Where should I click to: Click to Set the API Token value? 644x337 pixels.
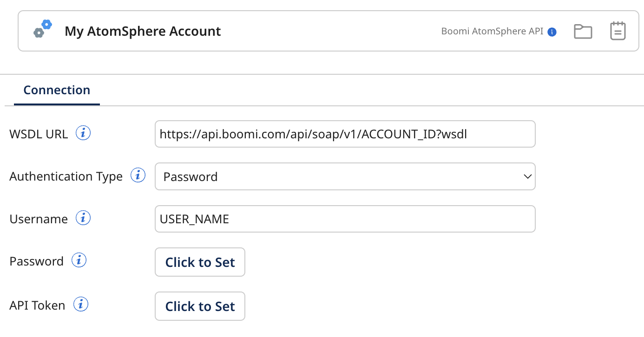[200, 306]
